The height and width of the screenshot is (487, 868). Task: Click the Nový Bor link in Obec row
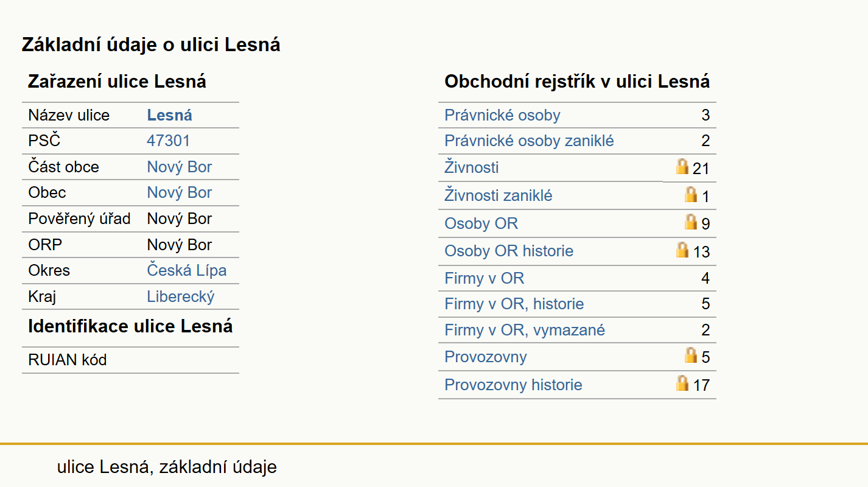[x=180, y=192]
